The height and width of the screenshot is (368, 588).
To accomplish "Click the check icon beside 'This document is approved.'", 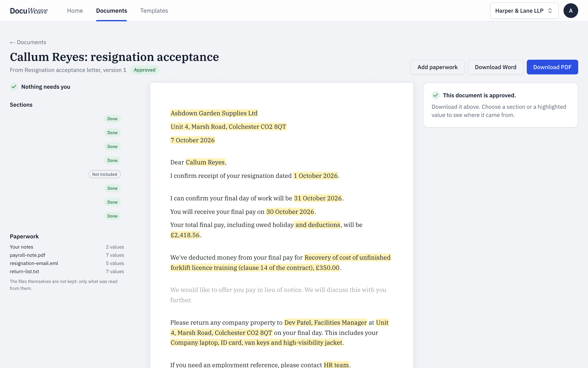I will coord(436,95).
